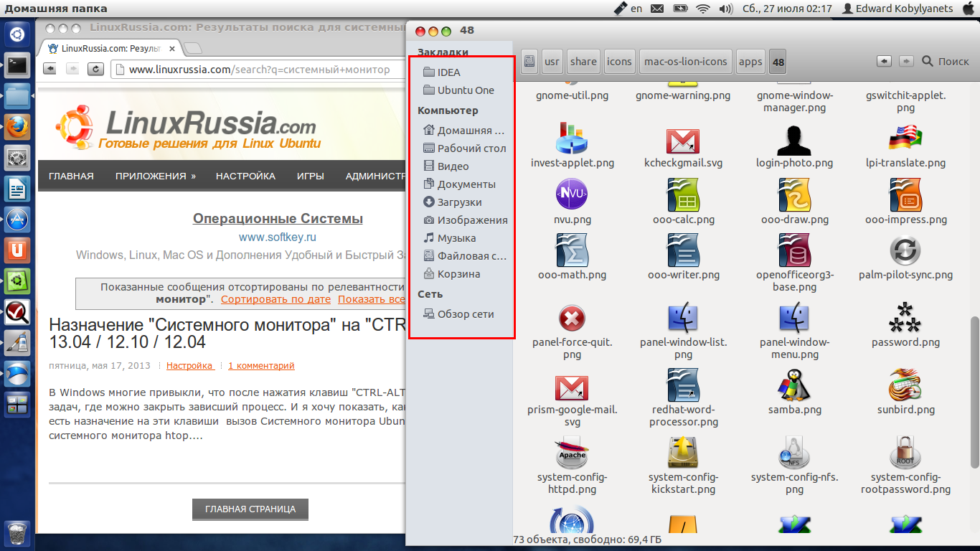Image resolution: width=980 pixels, height=551 pixels.
Task: Click the Поиск search button
Action: 946,62
